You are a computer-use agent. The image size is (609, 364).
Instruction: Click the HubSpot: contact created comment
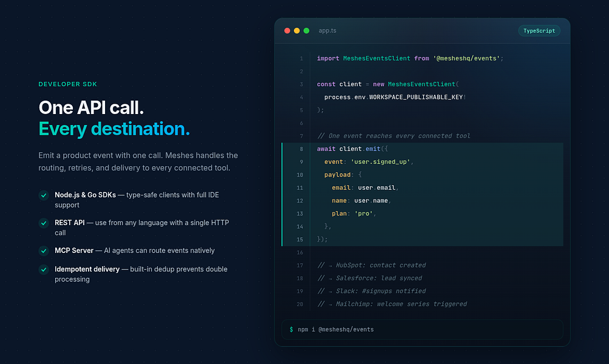372,266
